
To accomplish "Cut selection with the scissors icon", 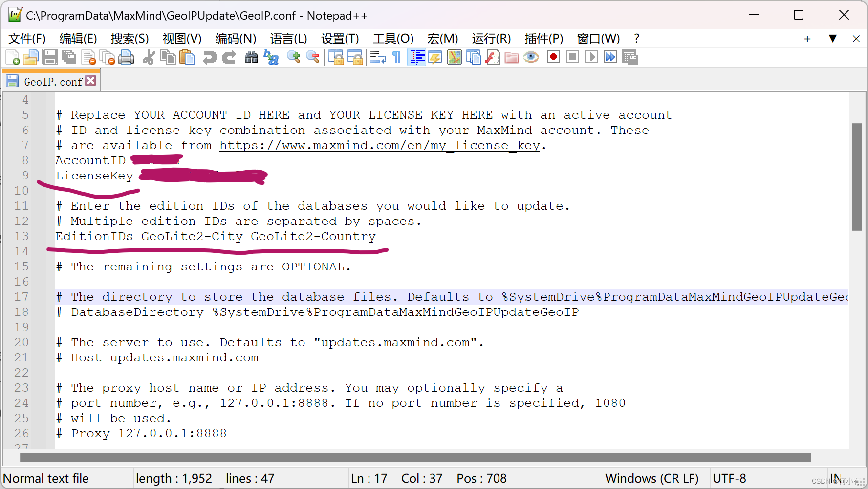I will (149, 58).
